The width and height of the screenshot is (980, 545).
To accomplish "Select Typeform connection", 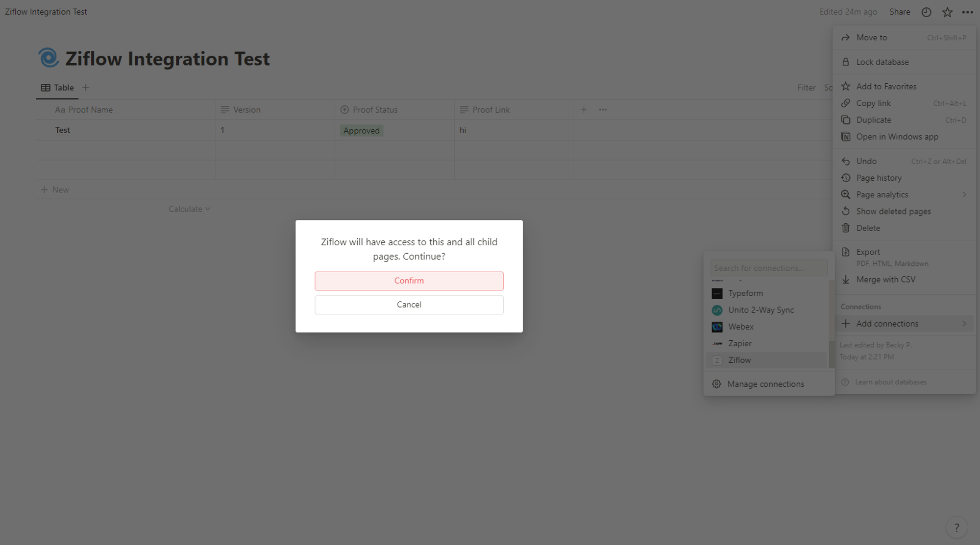I will (766, 293).
